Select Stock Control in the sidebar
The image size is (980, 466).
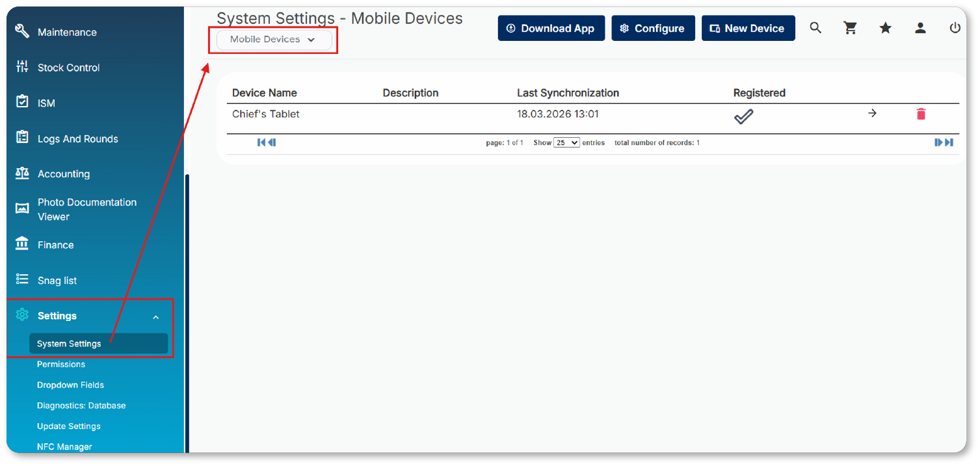(x=68, y=68)
